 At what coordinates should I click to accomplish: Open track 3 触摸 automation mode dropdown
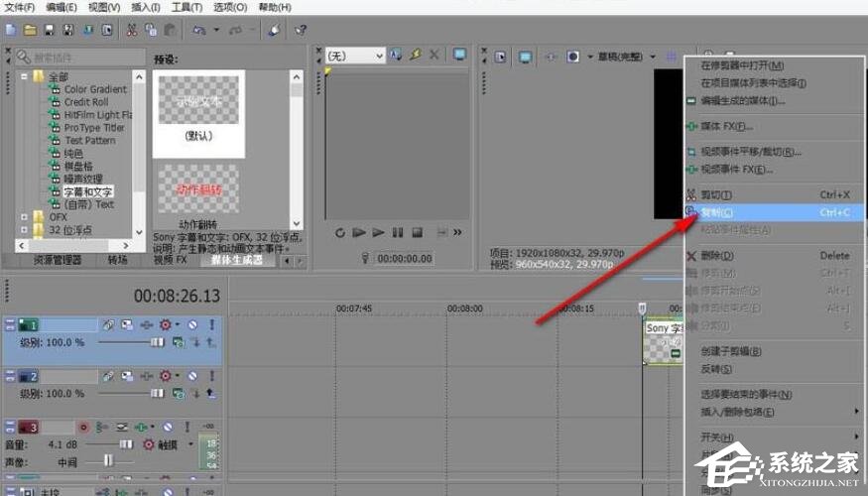tap(191, 444)
